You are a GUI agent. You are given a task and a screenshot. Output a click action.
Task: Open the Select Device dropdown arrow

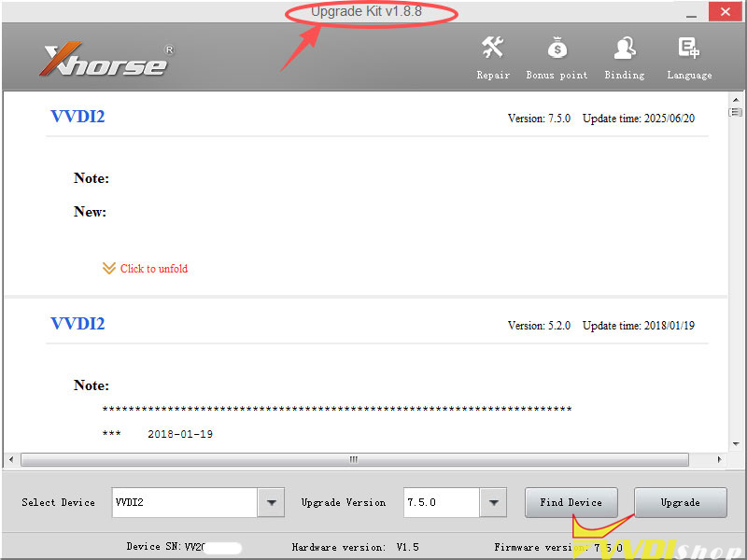click(271, 502)
